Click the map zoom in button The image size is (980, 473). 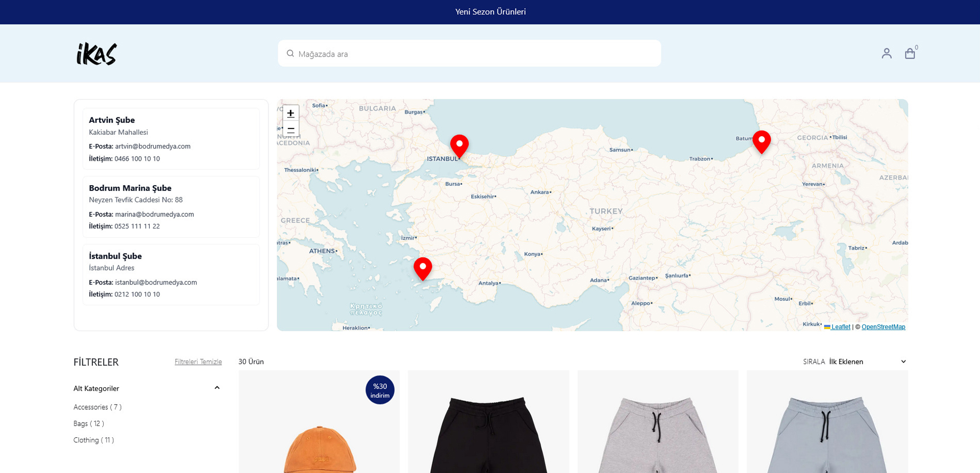(290, 113)
